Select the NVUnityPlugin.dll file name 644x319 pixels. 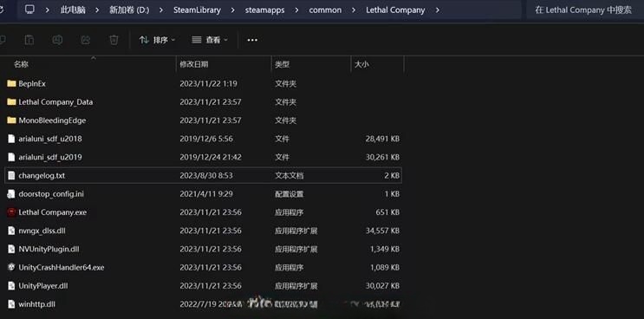[x=49, y=249]
